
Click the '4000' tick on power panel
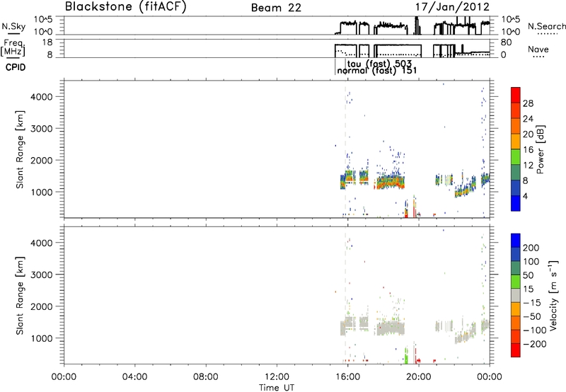42,97
